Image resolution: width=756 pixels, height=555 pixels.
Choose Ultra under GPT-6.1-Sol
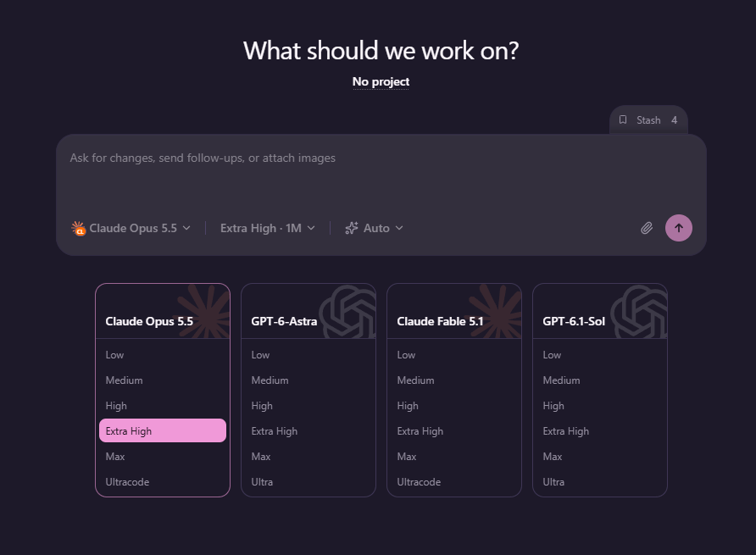tap(600, 482)
